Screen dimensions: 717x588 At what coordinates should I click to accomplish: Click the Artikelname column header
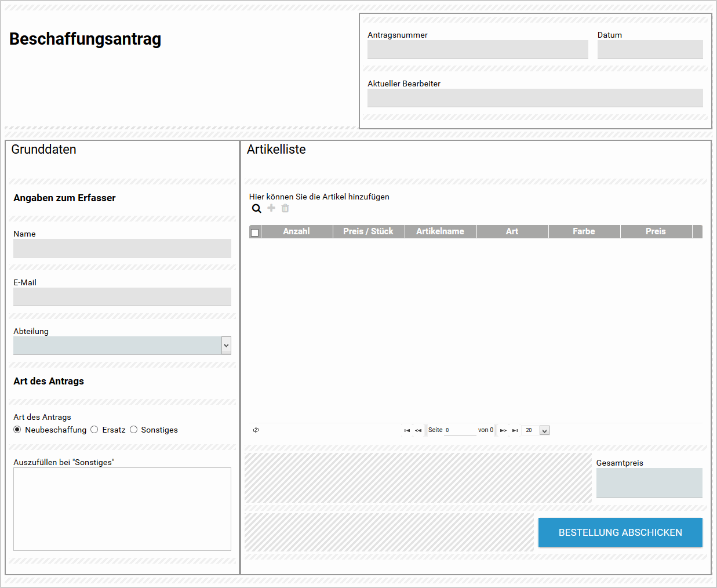point(441,231)
